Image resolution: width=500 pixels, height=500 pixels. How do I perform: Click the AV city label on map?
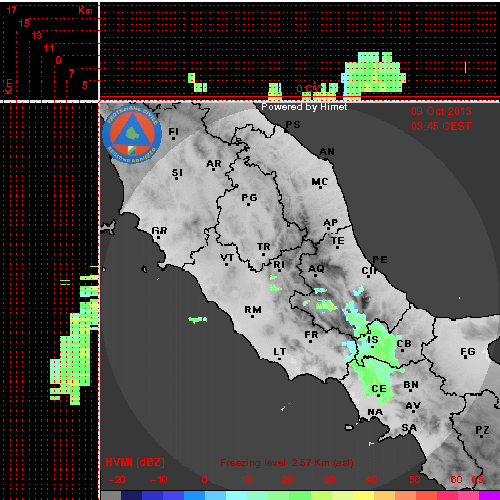tap(413, 406)
